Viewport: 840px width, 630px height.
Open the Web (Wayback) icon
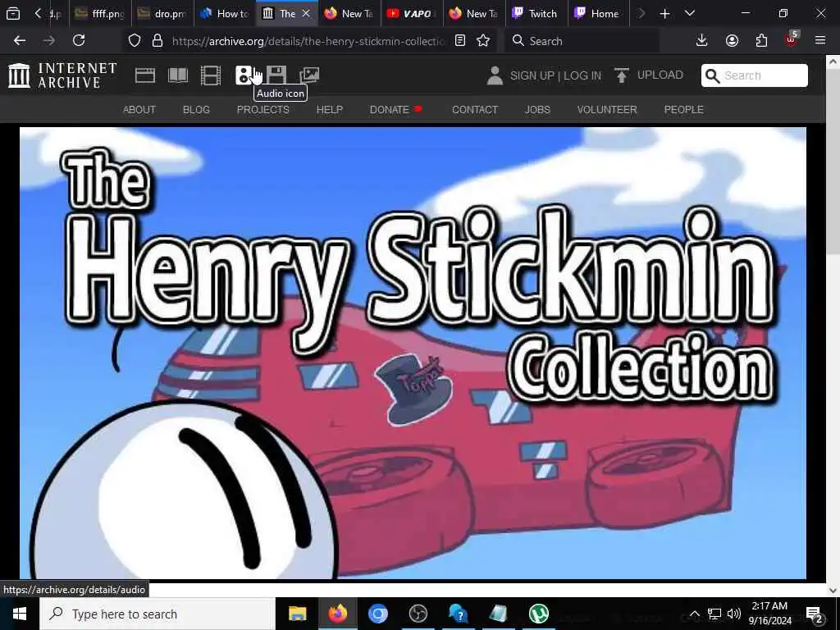pyautogui.click(x=144, y=75)
